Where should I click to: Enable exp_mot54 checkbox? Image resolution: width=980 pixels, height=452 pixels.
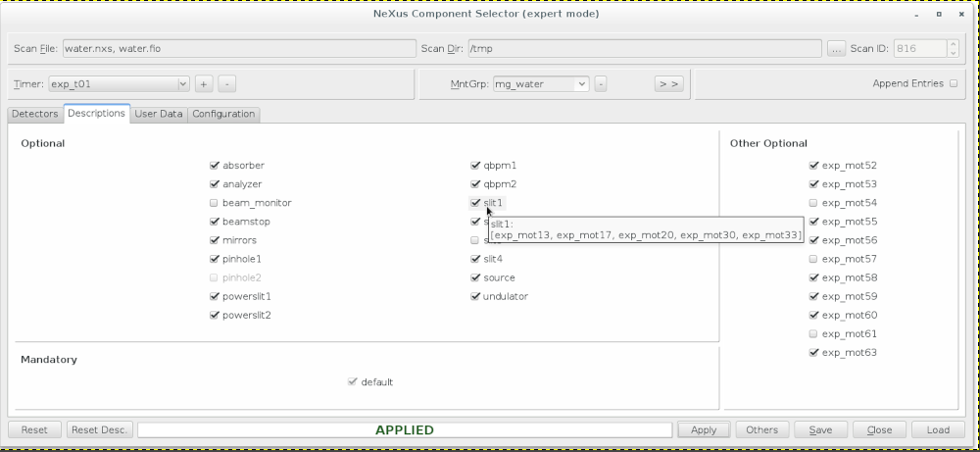[813, 203]
